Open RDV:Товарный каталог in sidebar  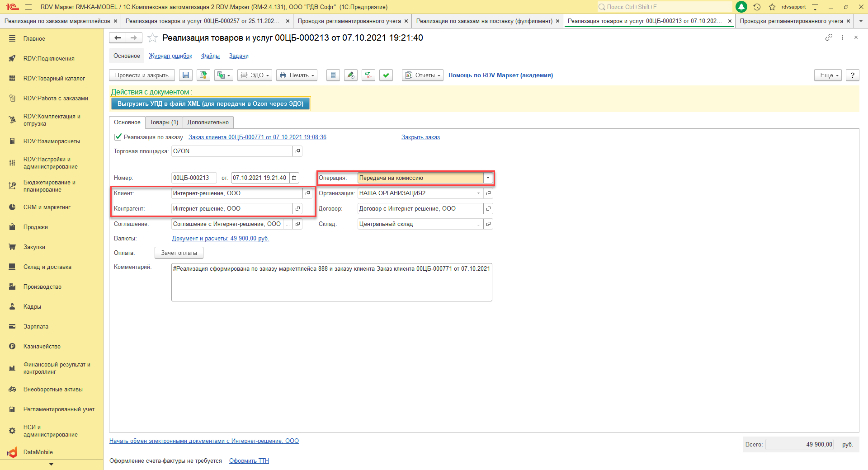(54, 79)
